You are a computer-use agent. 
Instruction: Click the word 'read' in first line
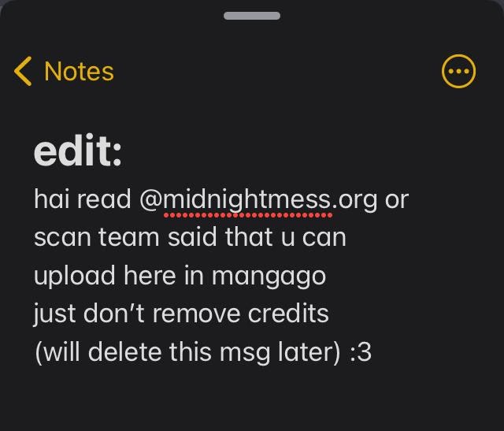pos(104,199)
